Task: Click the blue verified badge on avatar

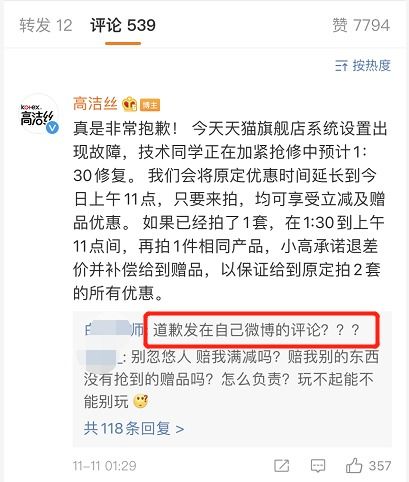Action: (x=52, y=128)
